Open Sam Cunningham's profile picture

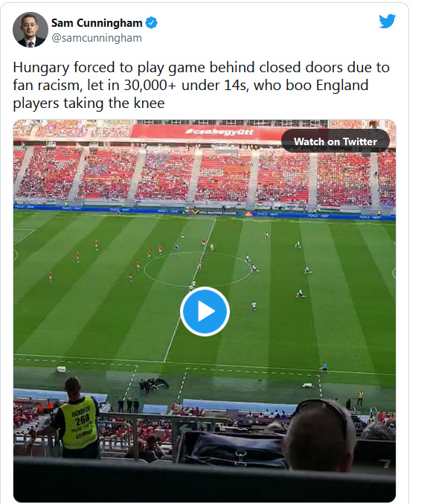(x=30, y=30)
